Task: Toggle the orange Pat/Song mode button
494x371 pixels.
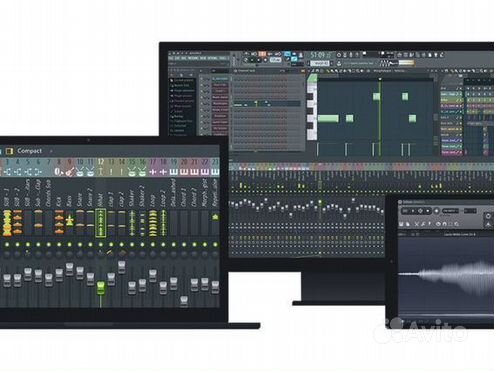Action: coord(262,54)
